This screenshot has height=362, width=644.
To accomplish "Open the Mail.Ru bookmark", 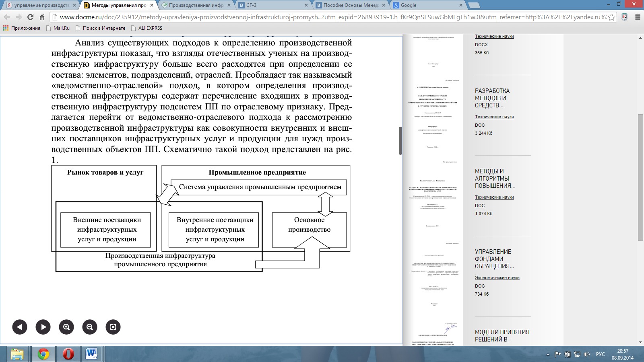I will pos(58,28).
